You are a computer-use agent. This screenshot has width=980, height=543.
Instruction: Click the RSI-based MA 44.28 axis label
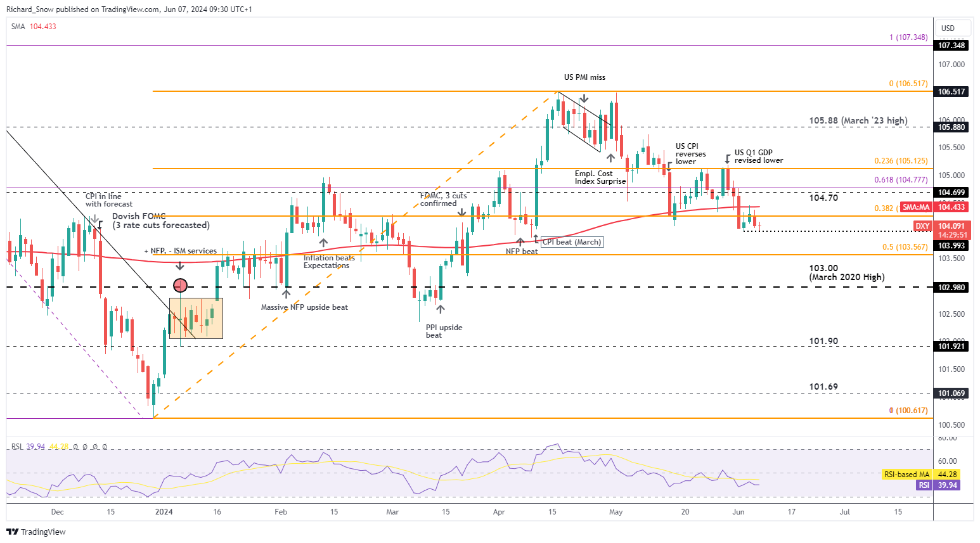tap(921, 475)
